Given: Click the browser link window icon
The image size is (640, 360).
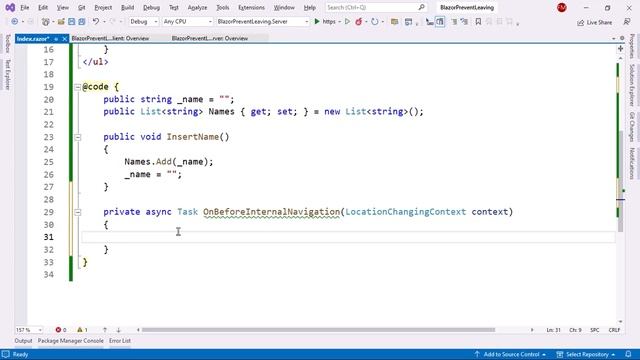Looking at the screenshot, I should (408, 22).
